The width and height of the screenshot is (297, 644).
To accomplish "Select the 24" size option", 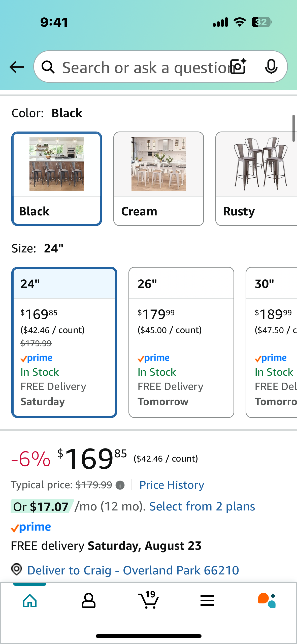I will pyautogui.click(x=64, y=342).
